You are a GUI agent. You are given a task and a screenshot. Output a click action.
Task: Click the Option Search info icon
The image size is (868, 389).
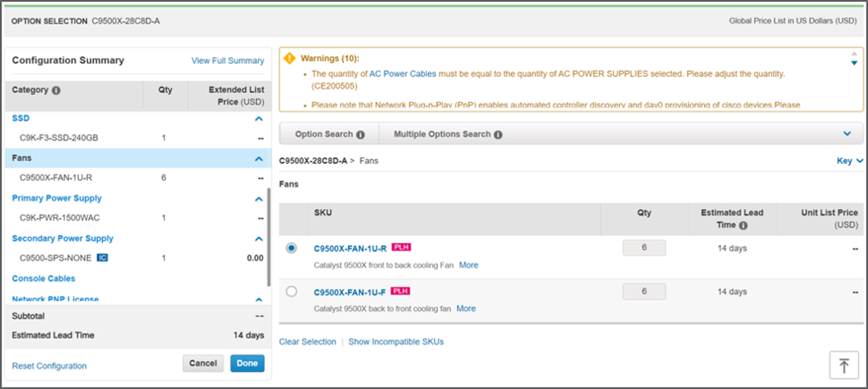click(360, 134)
